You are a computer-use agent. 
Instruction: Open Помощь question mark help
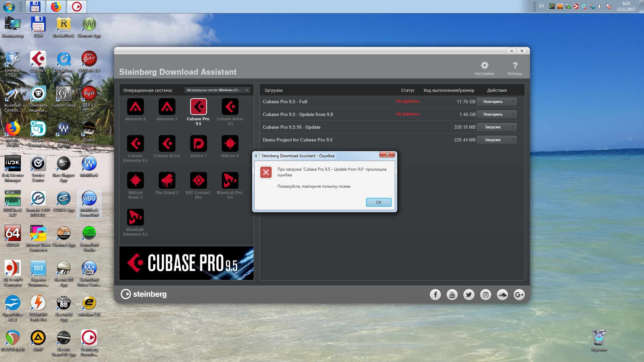pyautogui.click(x=515, y=66)
